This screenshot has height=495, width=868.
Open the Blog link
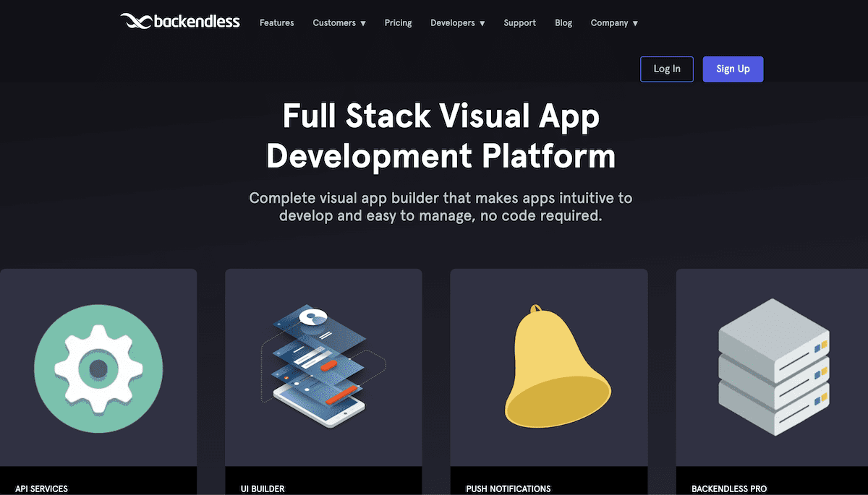pos(563,22)
